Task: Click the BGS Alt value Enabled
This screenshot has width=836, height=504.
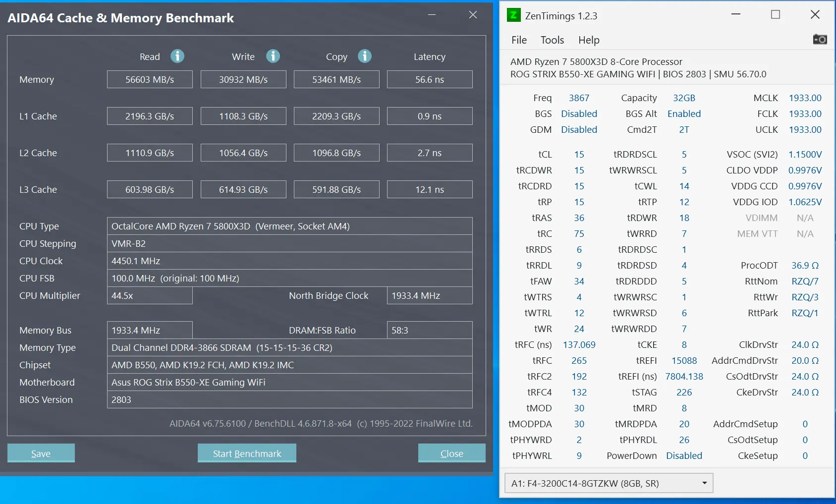Action: click(x=684, y=114)
